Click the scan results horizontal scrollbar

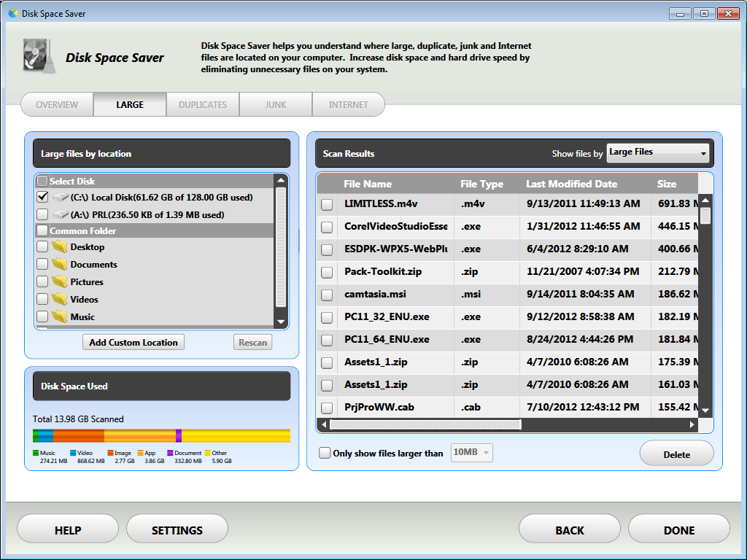(425, 424)
